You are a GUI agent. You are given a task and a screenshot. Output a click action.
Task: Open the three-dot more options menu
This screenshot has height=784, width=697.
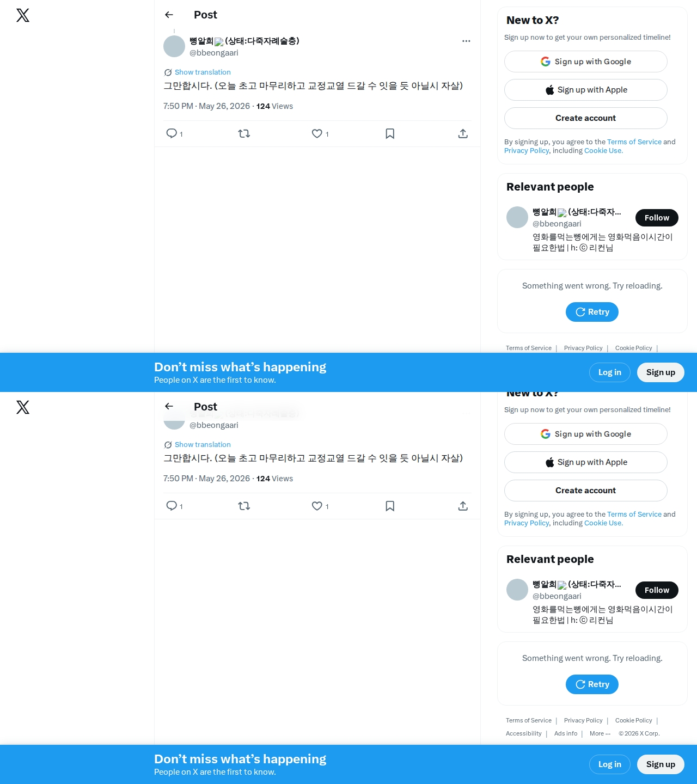click(466, 41)
